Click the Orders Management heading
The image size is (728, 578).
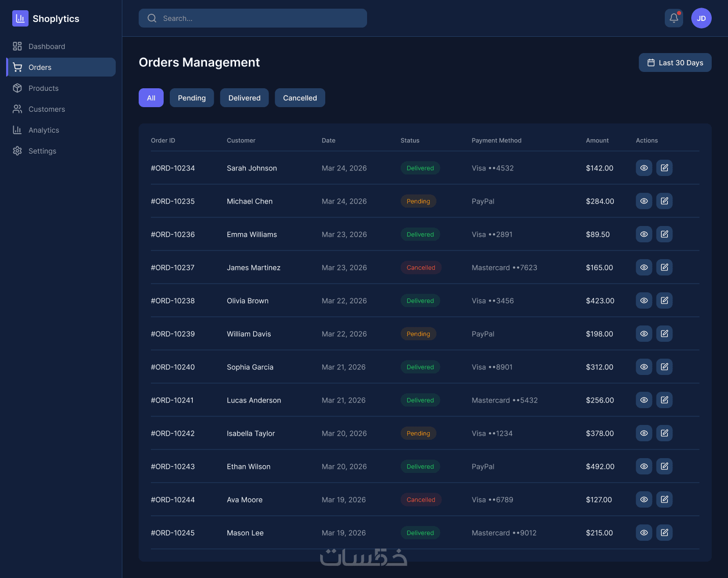coord(199,62)
